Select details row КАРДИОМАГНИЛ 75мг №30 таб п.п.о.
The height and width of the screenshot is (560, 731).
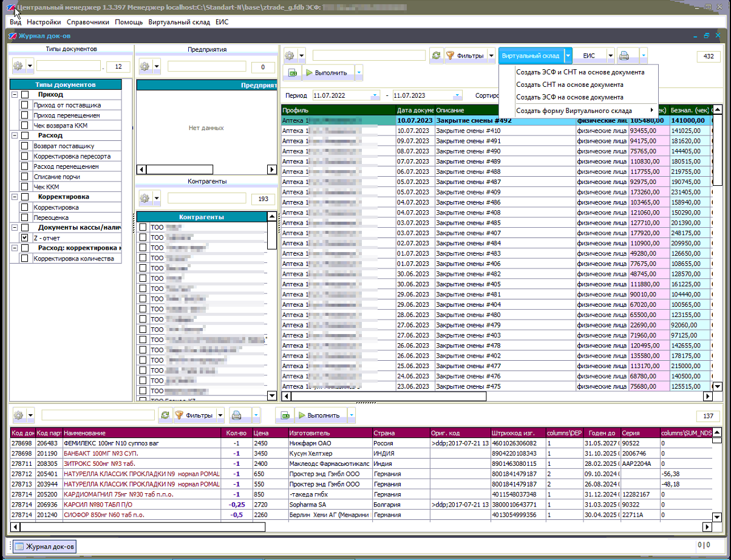tap(361, 494)
